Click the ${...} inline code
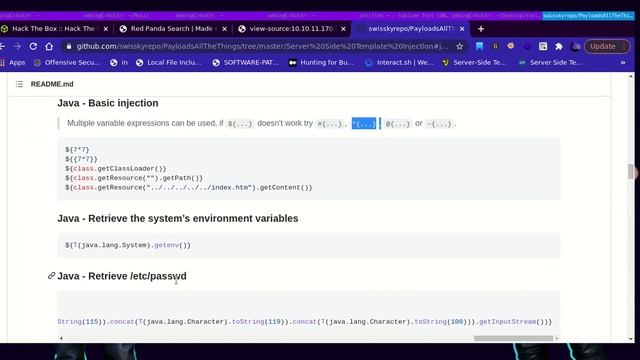Screen dimensions: 640x360 pyautogui.click(x=240, y=124)
